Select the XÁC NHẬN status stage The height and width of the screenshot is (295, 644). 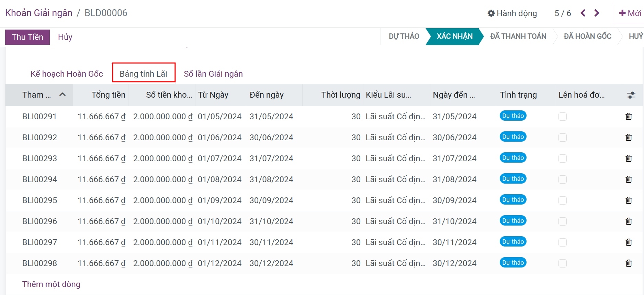(454, 36)
